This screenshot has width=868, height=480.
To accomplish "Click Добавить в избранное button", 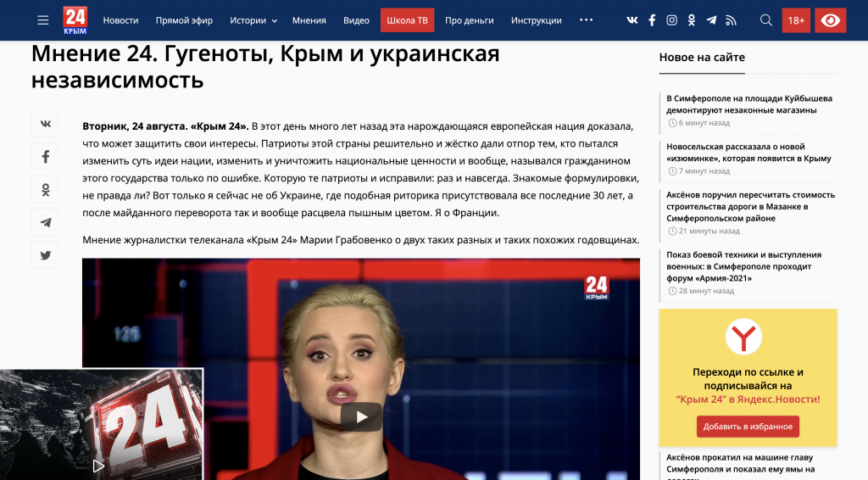I will pos(748,427).
